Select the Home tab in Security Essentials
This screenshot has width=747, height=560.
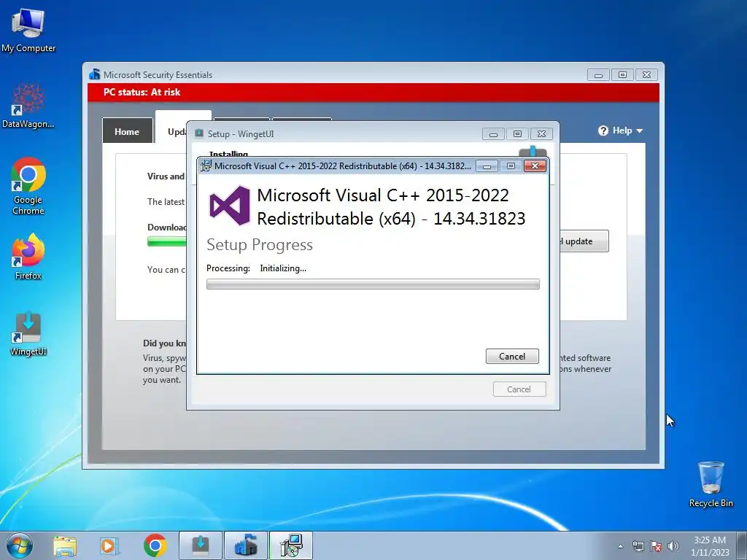(127, 131)
